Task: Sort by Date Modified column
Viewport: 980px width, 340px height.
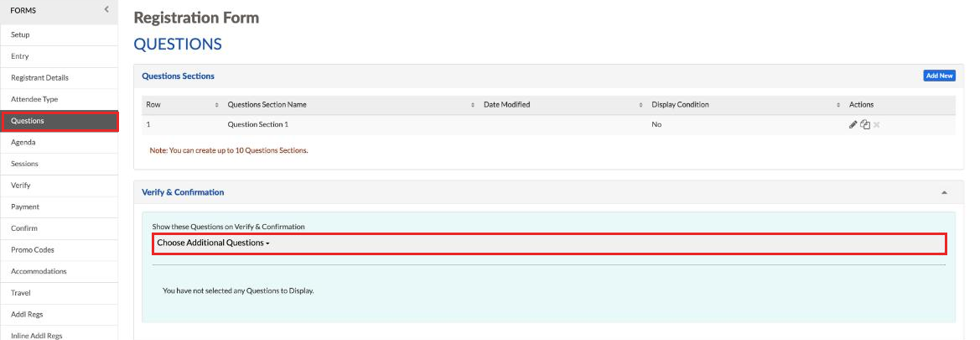Action: pos(563,105)
